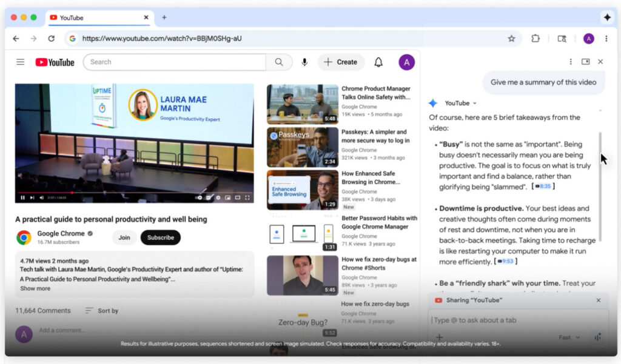Screen dimensions: 621x364
Task: Open the Fast response speed dropdown
Action: (x=568, y=337)
